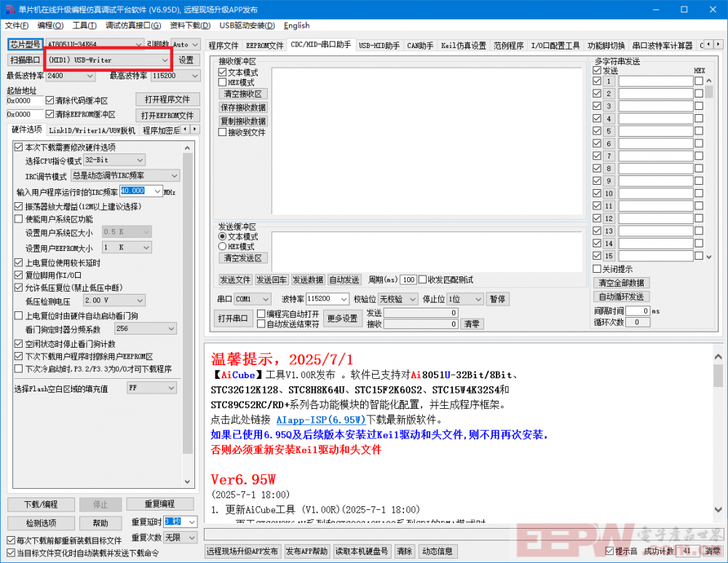
Task: Open the EEPROM文件 tab
Action: [265, 45]
